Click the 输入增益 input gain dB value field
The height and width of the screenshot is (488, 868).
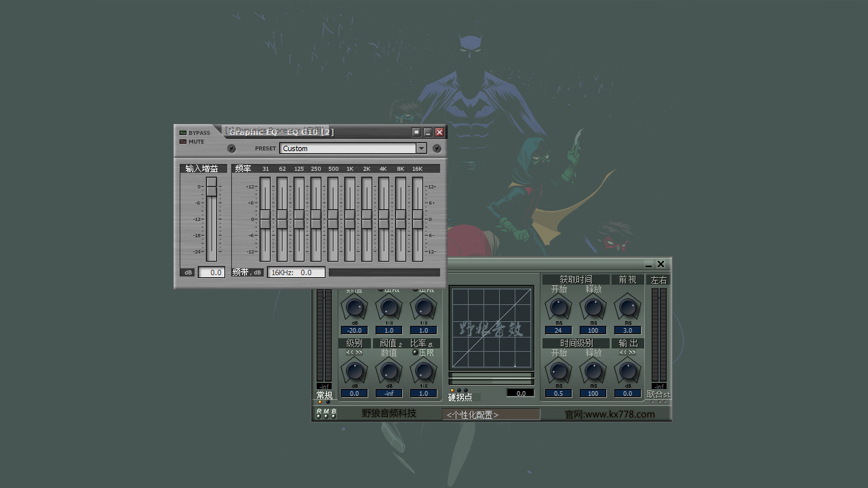pyautogui.click(x=212, y=272)
